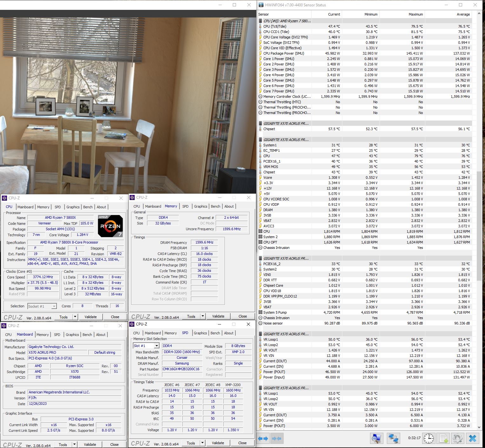The image size is (485, 448).
Task: Open HWiNFO sensor settings gear icon
Action: [458, 438]
